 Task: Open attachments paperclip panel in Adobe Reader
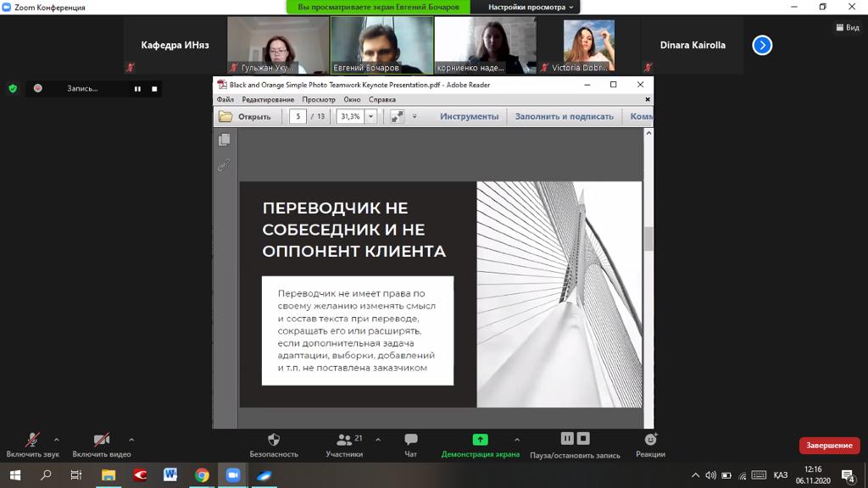click(x=225, y=165)
